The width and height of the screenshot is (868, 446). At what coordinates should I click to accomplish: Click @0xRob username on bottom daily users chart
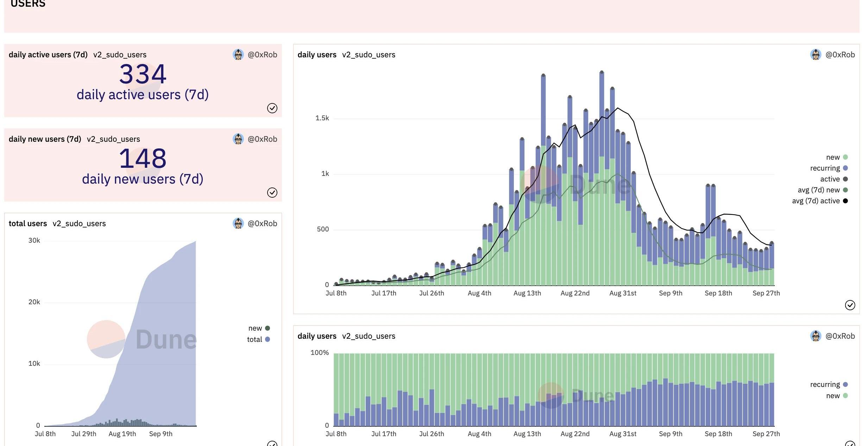[840, 336]
